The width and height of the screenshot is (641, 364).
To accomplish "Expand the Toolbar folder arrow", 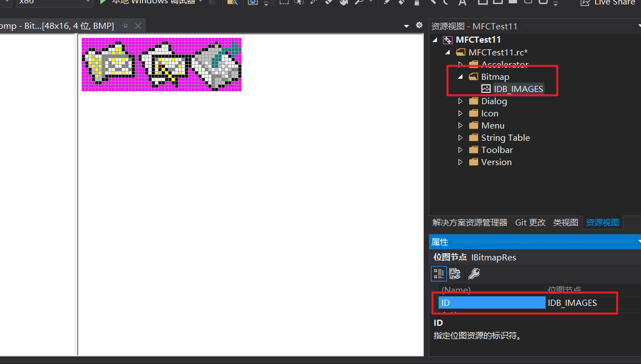I will (x=460, y=150).
